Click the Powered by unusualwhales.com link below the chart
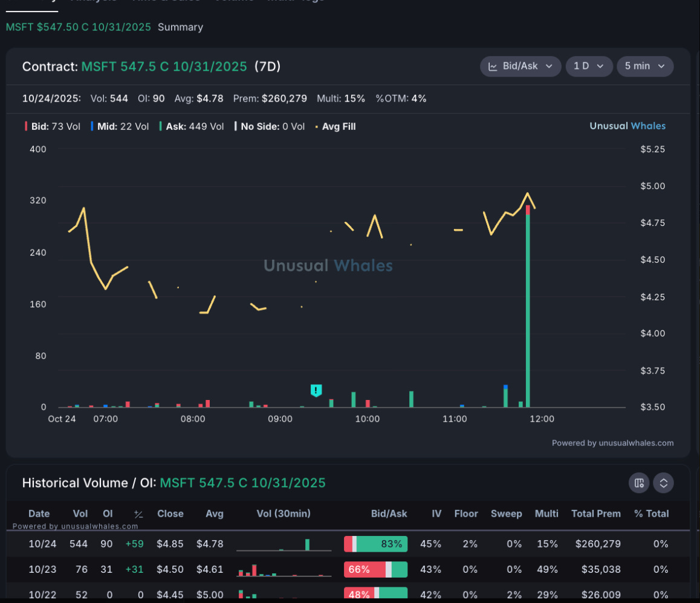 (612, 443)
